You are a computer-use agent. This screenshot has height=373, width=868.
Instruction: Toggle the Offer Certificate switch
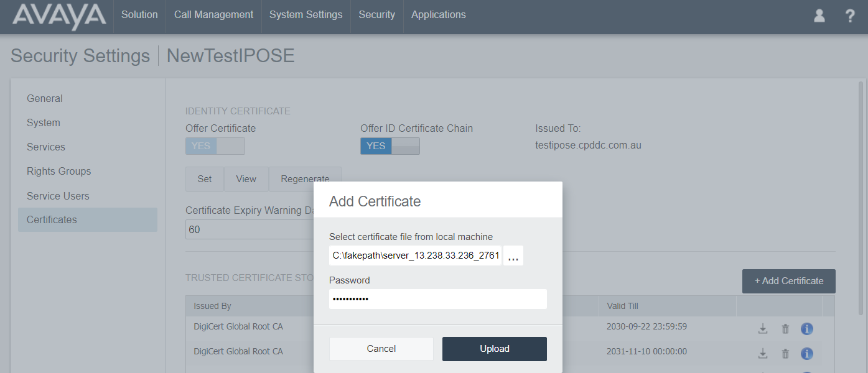click(x=215, y=146)
